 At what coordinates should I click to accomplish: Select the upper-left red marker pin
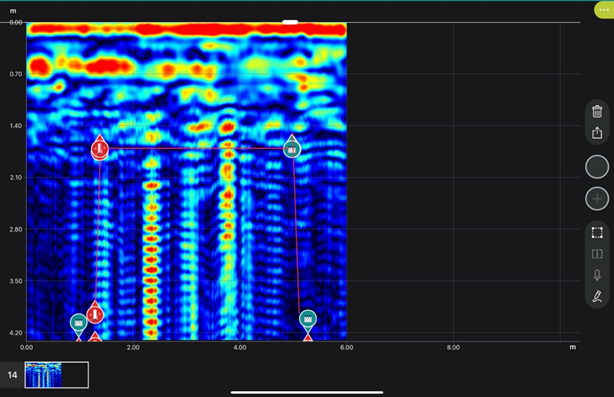tap(100, 148)
